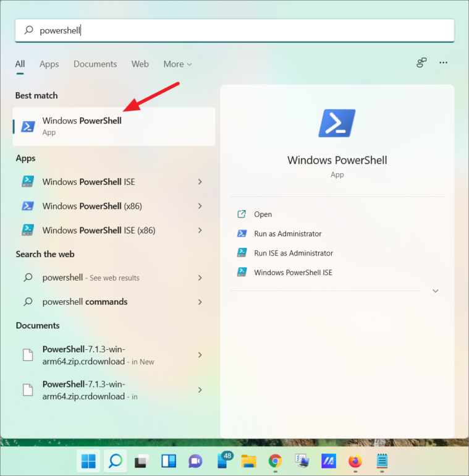Expand the 'powershell commands' suggestion arrow
The width and height of the screenshot is (469, 476).
tap(200, 302)
